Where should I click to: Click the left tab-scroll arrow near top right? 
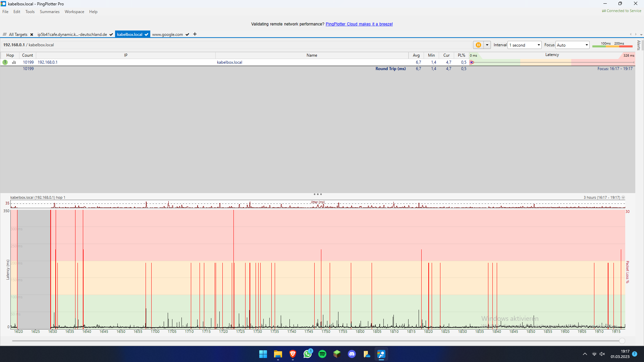631,34
